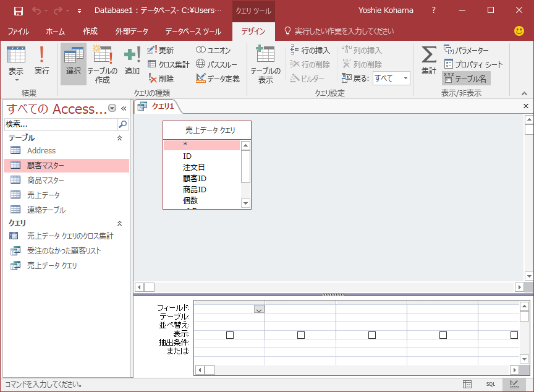Check the 表示 box in second grid column
The image size is (534, 392).
tap(301, 335)
